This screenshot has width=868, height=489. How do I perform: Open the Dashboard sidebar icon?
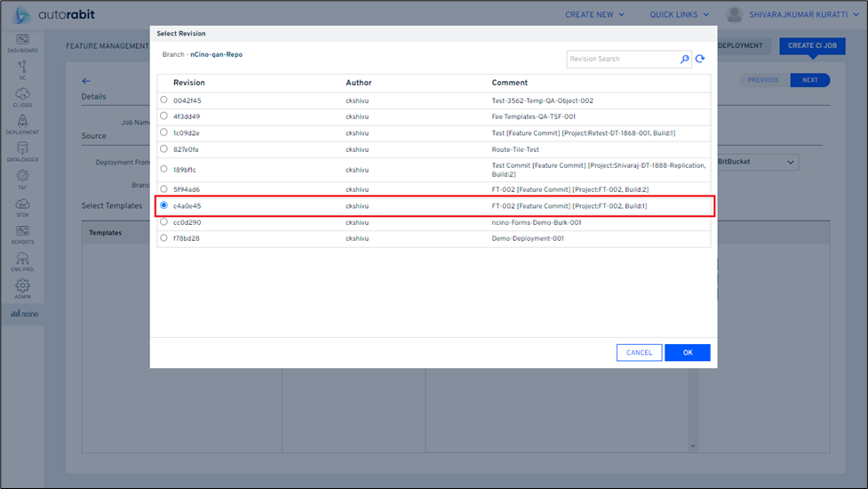22,42
